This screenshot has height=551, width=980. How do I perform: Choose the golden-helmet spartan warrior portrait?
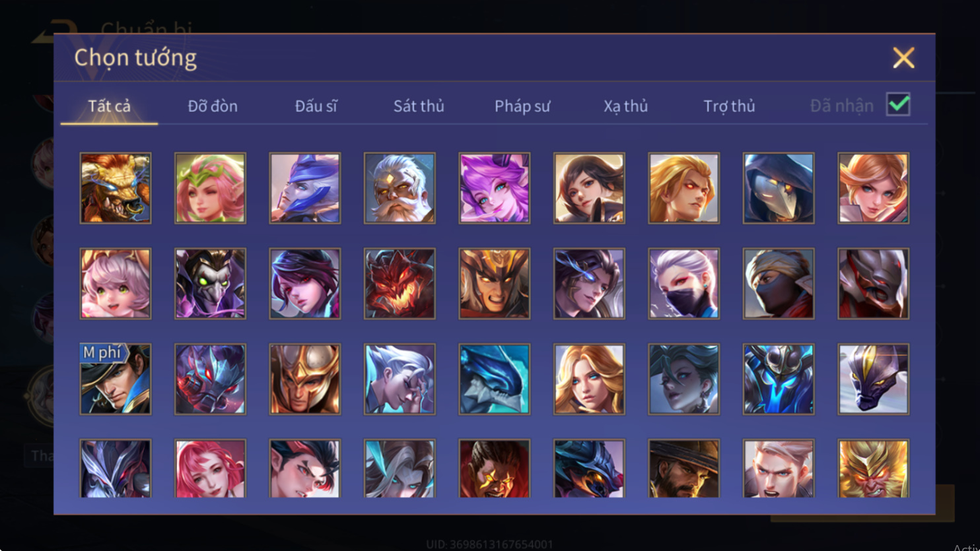tap(305, 379)
